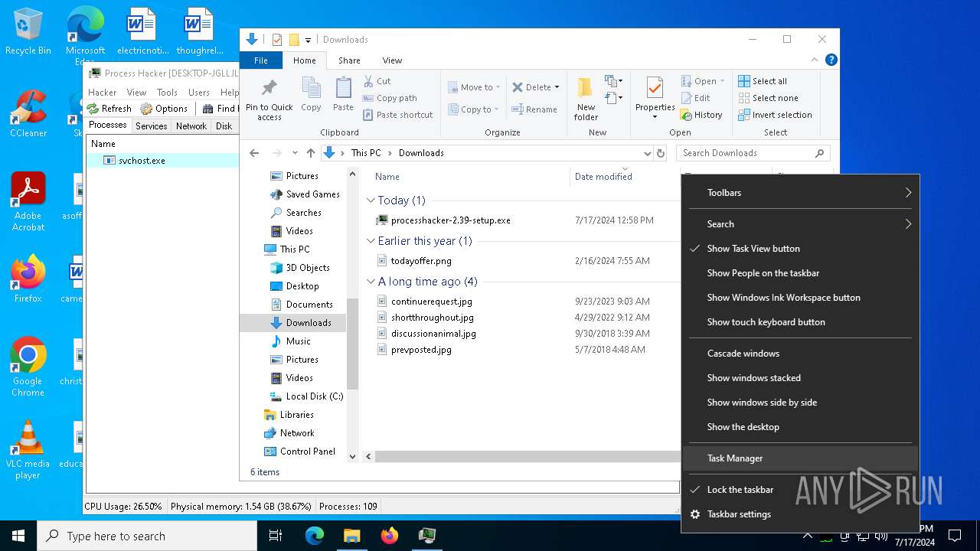980x551 pixels.
Task: Choose Task Manager from context menu
Action: coord(800,458)
